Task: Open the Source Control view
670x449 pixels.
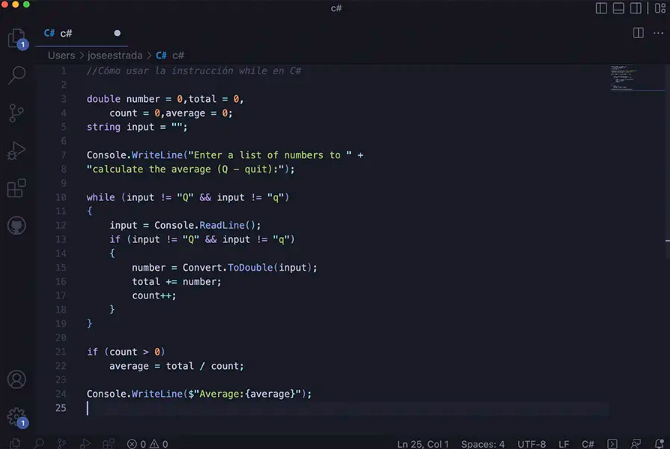Action: [16, 113]
